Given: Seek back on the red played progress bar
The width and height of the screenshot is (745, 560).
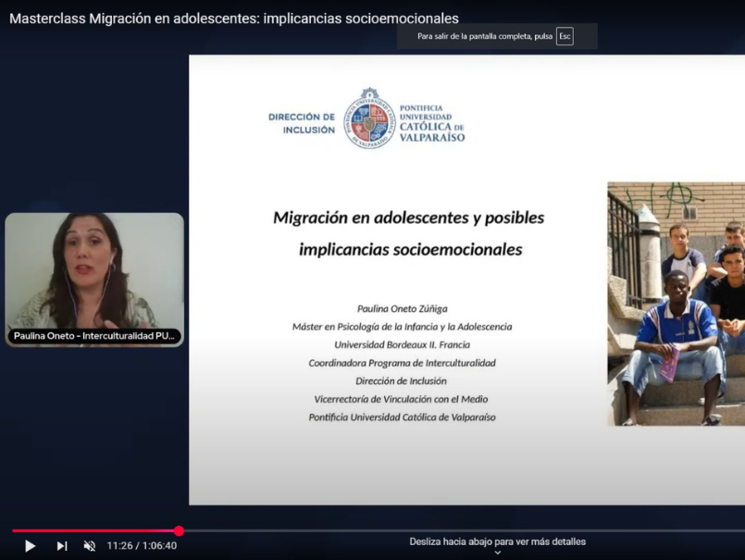Looking at the screenshot, I should [x=93, y=531].
